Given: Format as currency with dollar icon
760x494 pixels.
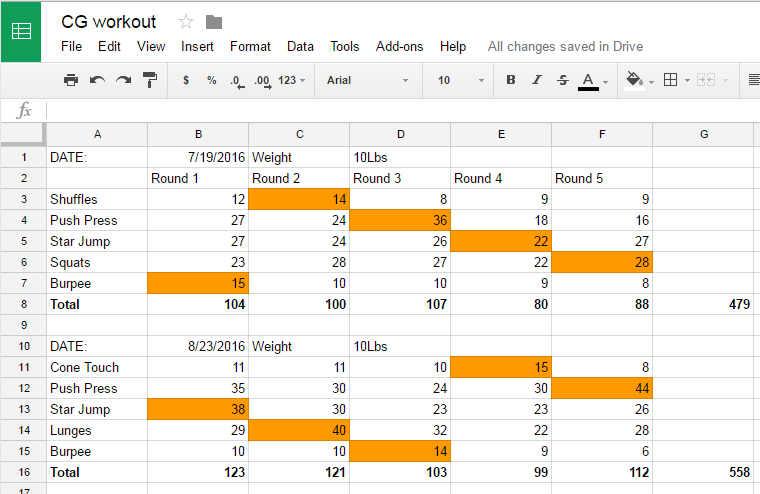Looking at the screenshot, I should point(186,80).
